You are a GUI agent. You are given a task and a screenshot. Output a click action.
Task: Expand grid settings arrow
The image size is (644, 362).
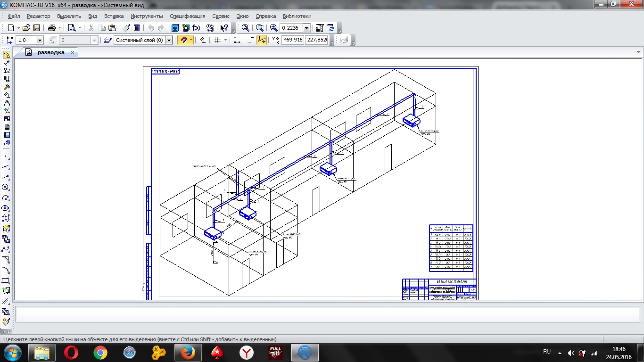click(x=225, y=40)
